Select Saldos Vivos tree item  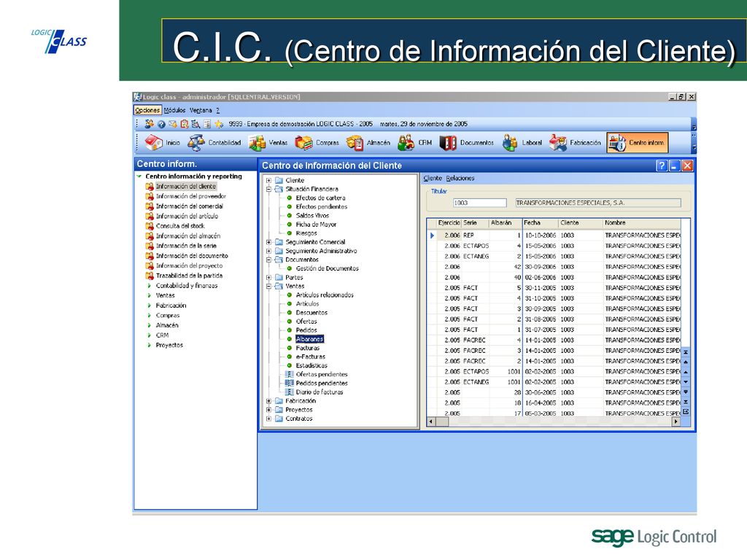coord(312,215)
